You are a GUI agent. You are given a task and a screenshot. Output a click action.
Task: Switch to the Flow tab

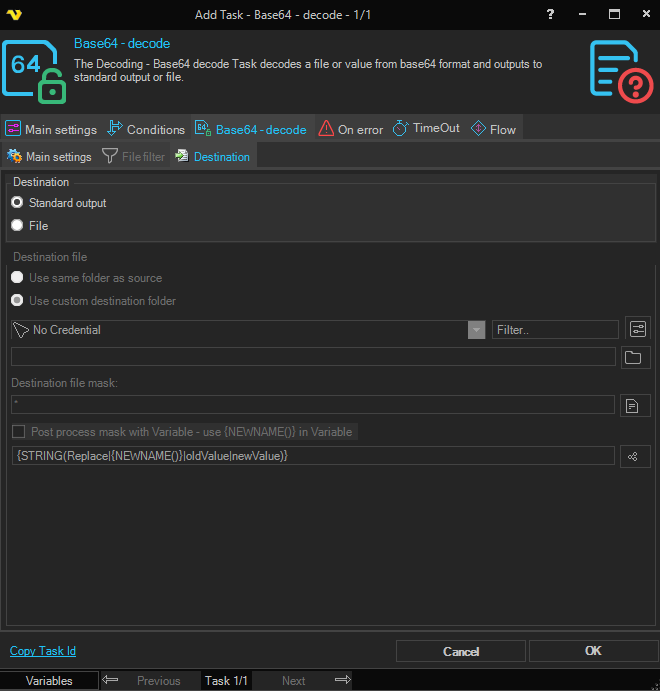pos(493,129)
